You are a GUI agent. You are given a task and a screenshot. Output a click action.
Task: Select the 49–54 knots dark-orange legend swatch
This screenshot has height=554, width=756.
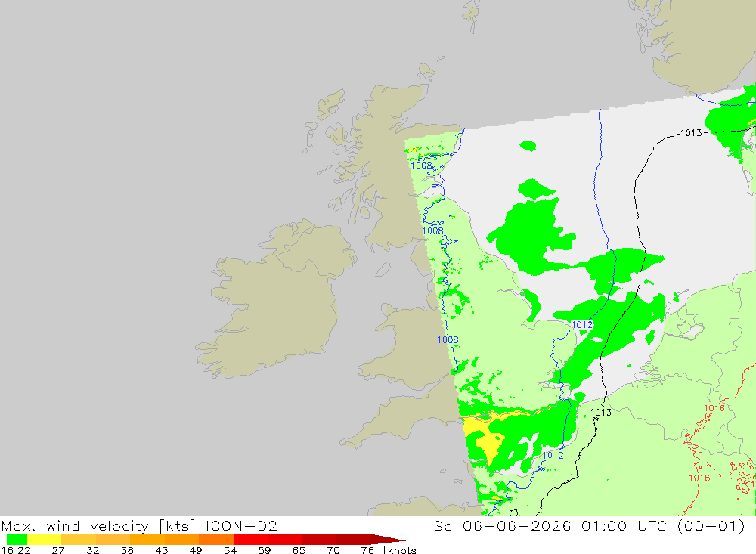click(x=216, y=539)
